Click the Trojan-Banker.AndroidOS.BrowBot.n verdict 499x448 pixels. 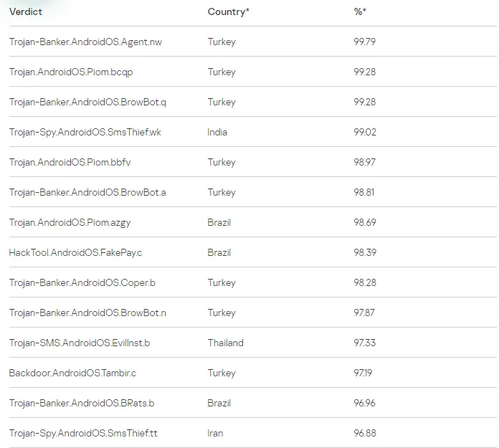pos(87,313)
